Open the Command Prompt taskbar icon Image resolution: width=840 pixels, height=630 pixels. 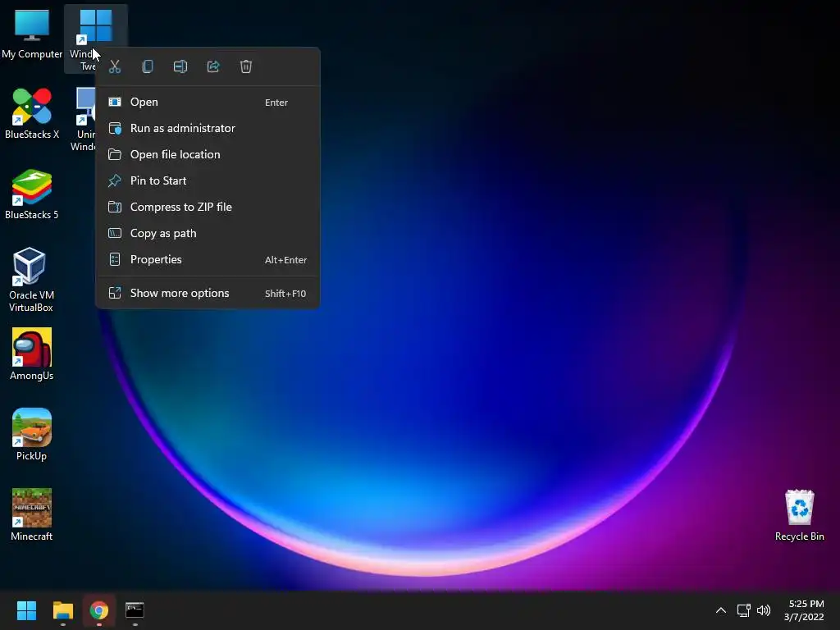coord(135,610)
